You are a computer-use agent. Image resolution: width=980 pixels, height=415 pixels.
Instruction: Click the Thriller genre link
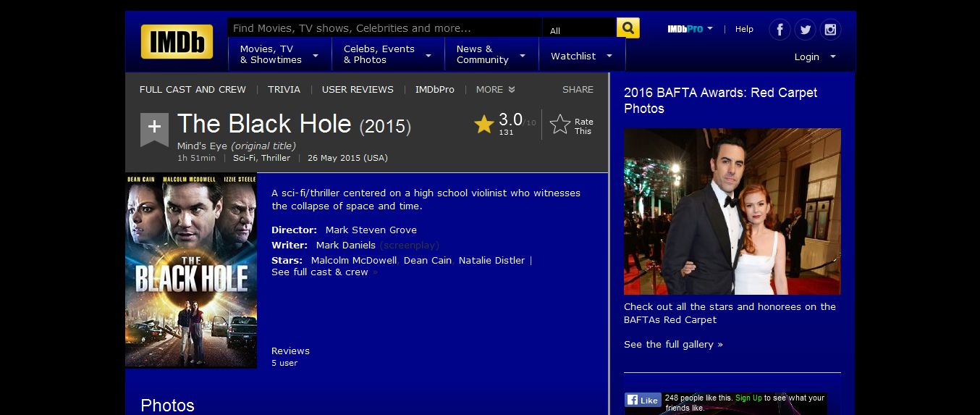(276, 158)
